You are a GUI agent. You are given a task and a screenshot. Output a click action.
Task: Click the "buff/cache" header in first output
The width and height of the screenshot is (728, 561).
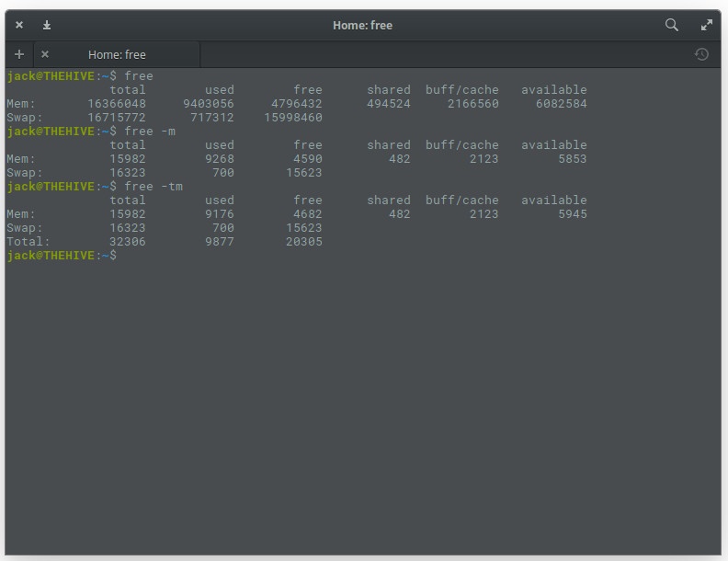pos(461,89)
